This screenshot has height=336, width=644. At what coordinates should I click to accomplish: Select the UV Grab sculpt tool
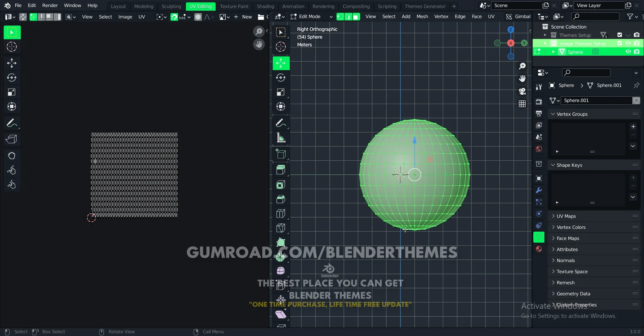12,156
